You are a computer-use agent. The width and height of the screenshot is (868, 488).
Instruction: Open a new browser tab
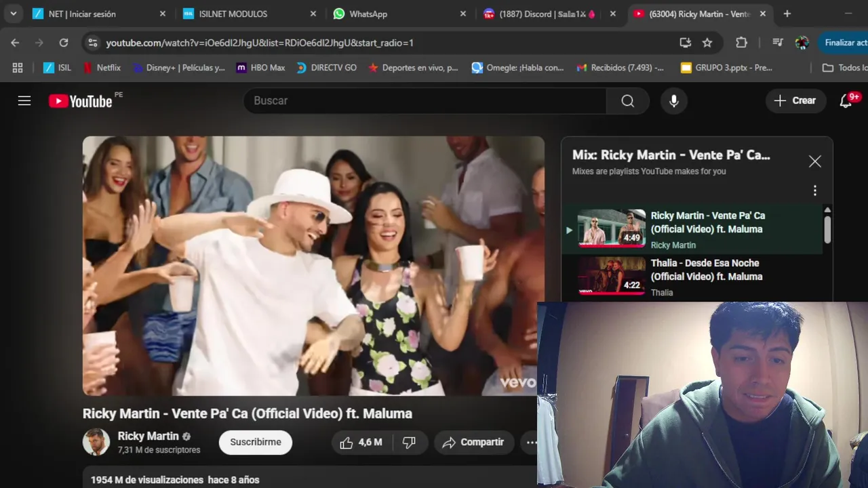click(787, 14)
